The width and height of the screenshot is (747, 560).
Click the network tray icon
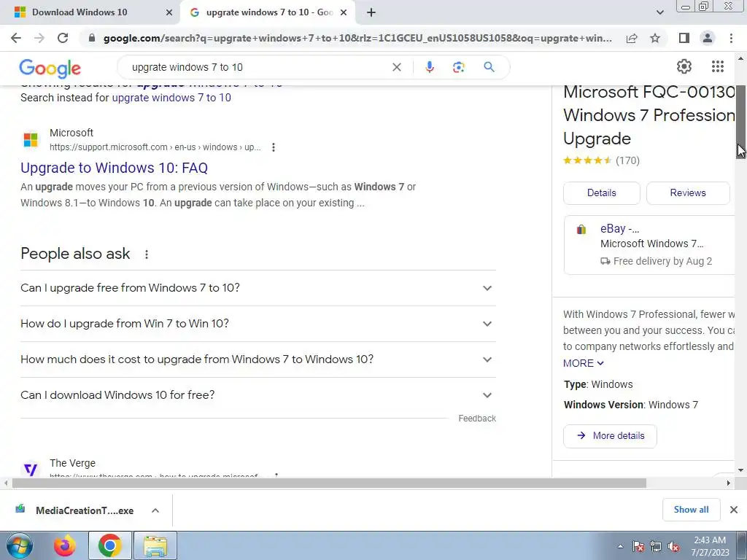(656, 546)
